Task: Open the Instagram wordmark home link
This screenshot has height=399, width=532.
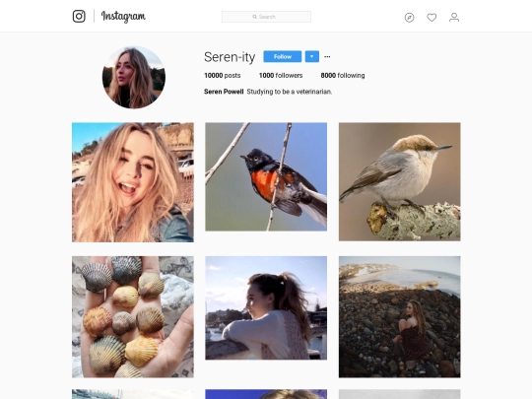Action: point(123,17)
